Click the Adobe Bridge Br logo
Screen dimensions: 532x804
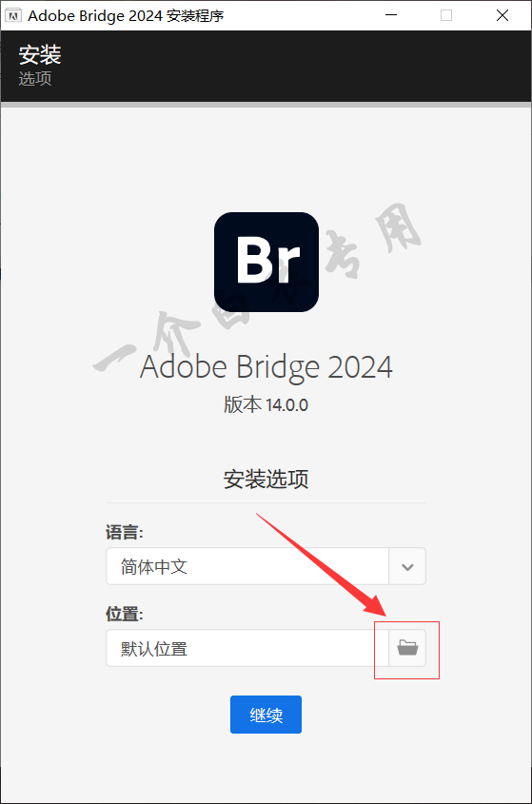(266, 262)
